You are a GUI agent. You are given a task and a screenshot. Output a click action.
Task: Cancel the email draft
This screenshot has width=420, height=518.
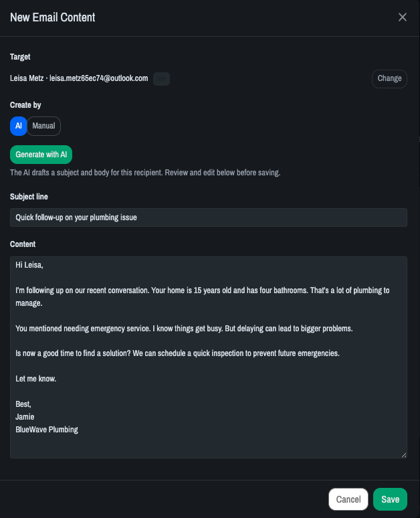point(348,499)
